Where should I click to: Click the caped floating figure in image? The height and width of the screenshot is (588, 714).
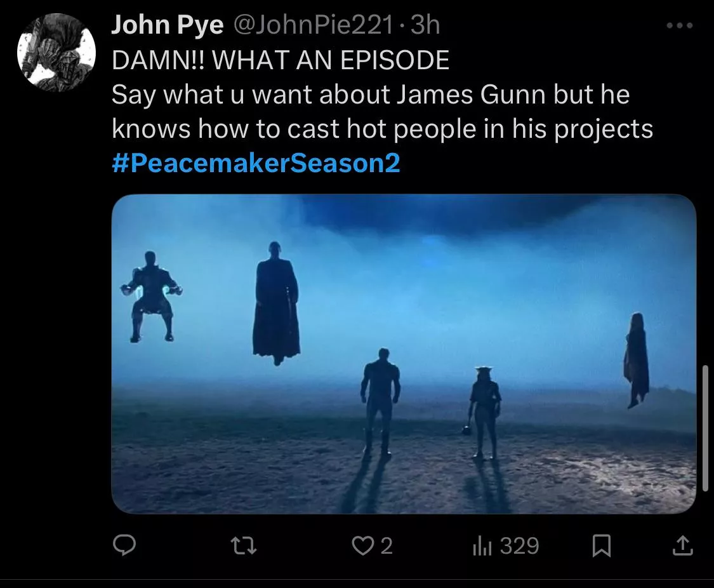click(276, 304)
